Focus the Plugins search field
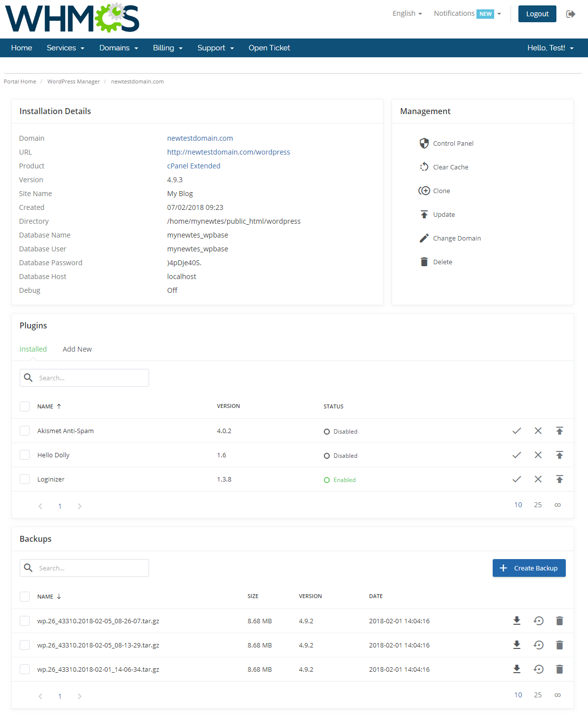The height and width of the screenshot is (725, 588). pos(84,378)
